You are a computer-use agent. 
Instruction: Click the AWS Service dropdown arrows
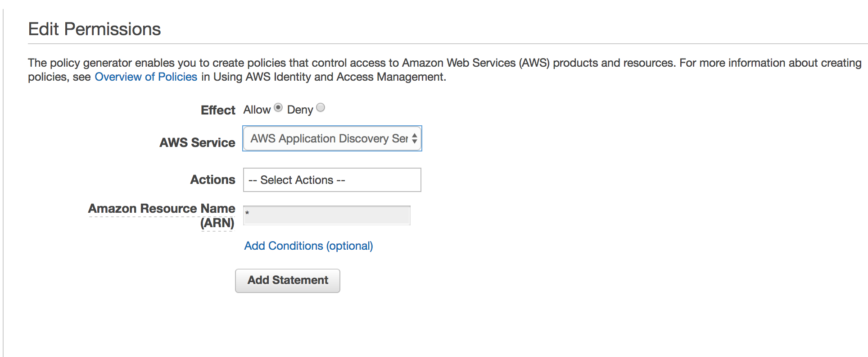(415, 138)
